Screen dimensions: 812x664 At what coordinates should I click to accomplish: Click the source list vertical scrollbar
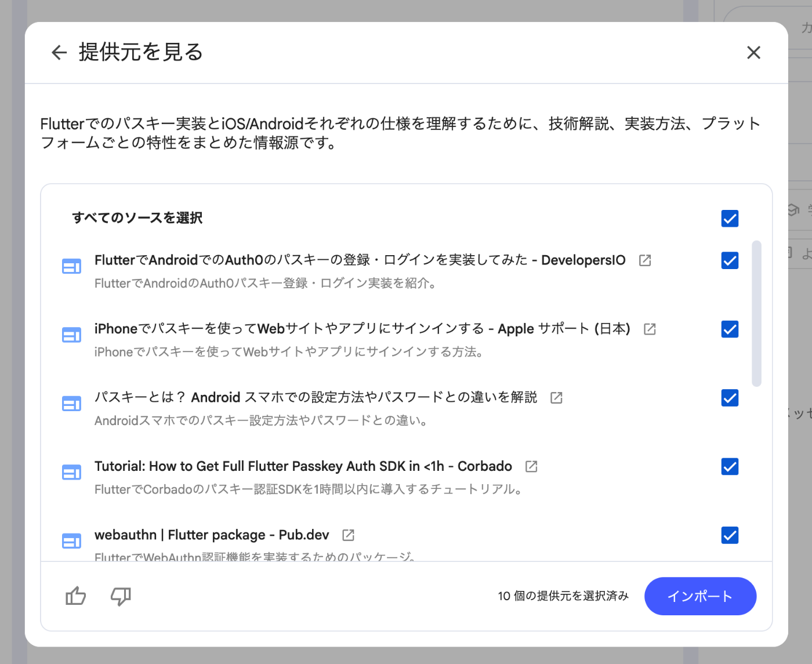coord(756,313)
